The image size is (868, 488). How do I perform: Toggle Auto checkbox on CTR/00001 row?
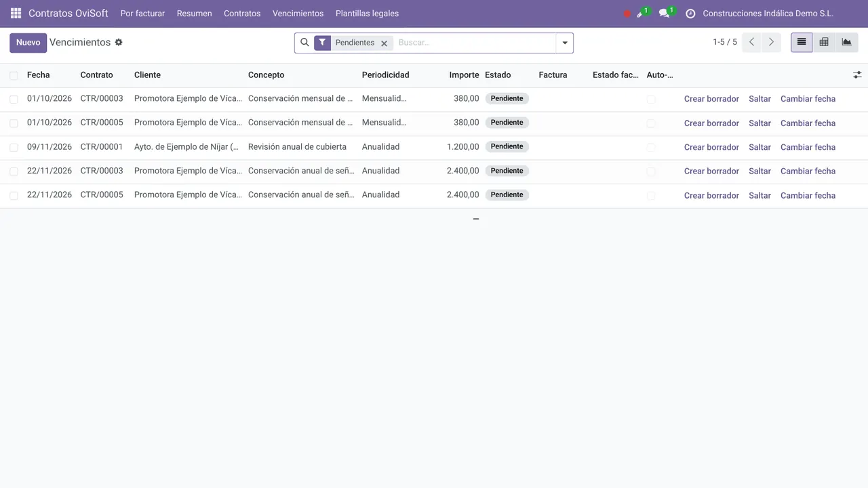(651, 147)
